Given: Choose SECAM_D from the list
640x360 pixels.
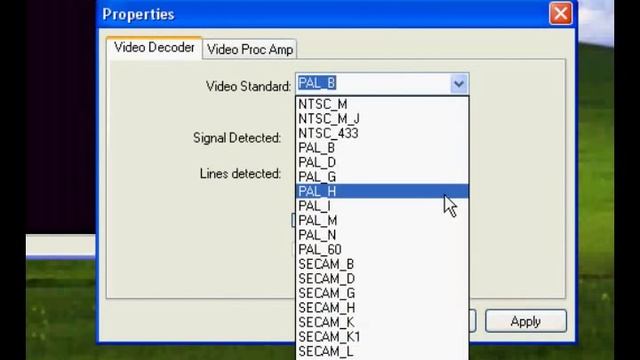Looking at the screenshot, I should coord(382,279).
